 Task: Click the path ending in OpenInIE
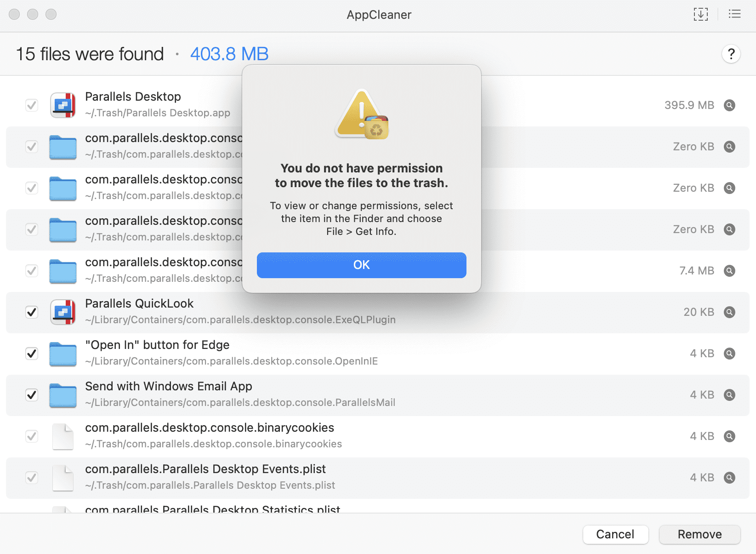coord(232,361)
